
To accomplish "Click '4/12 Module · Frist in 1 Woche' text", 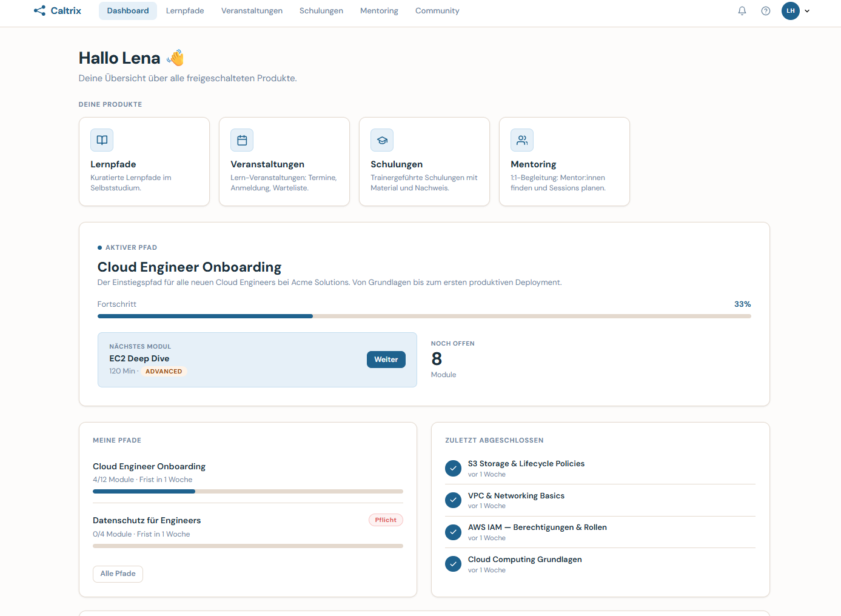I will [142, 480].
